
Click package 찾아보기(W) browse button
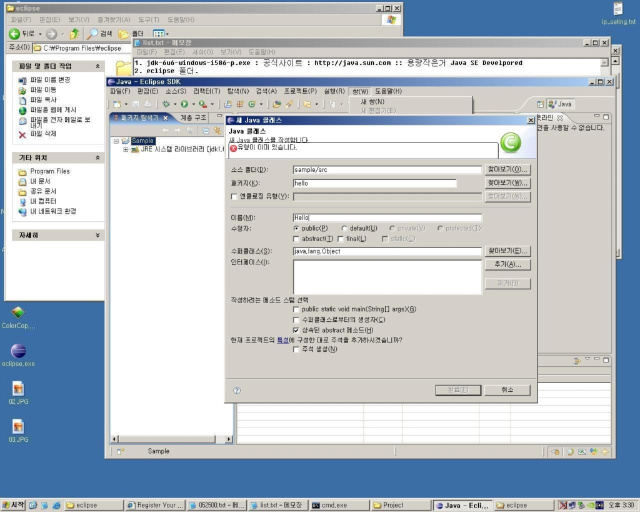pos(508,183)
